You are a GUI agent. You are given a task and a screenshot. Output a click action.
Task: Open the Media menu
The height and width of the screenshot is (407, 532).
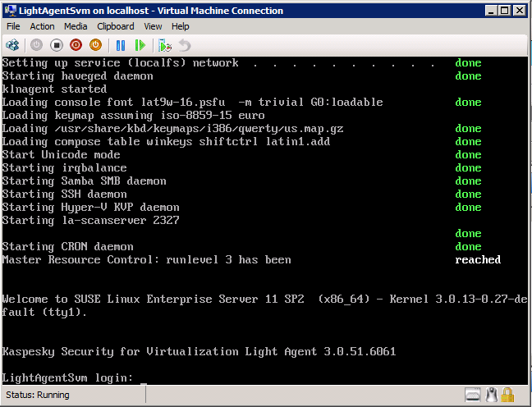click(x=76, y=26)
